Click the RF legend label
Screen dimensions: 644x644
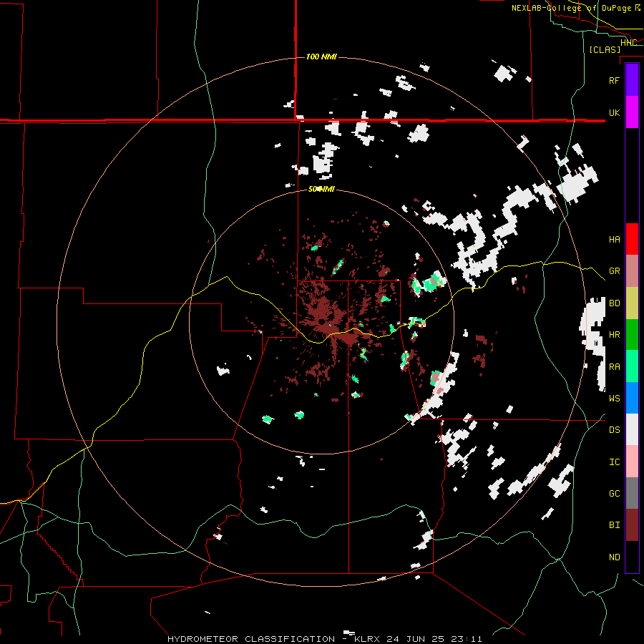pos(615,80)
